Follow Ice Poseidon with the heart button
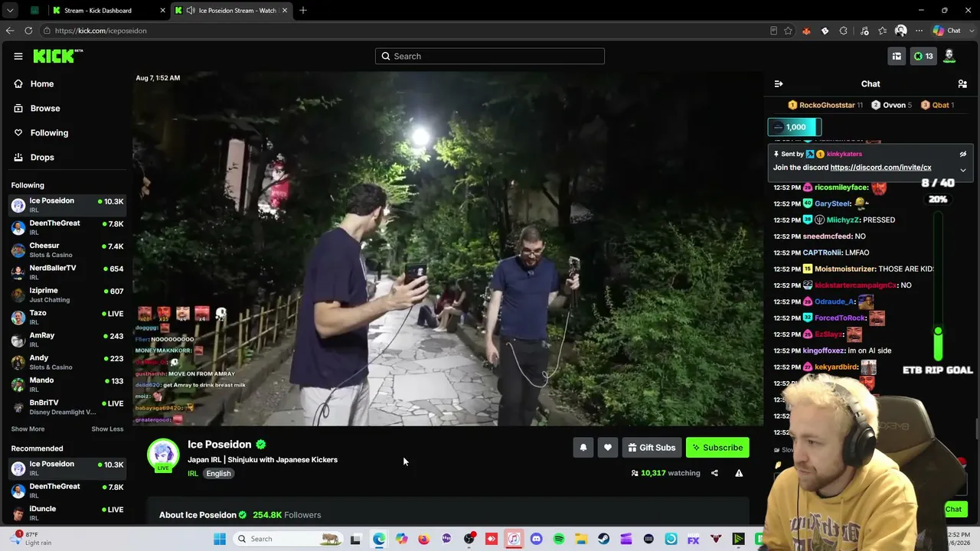This screenshot has height=551, width=980. tap(608, 448)
